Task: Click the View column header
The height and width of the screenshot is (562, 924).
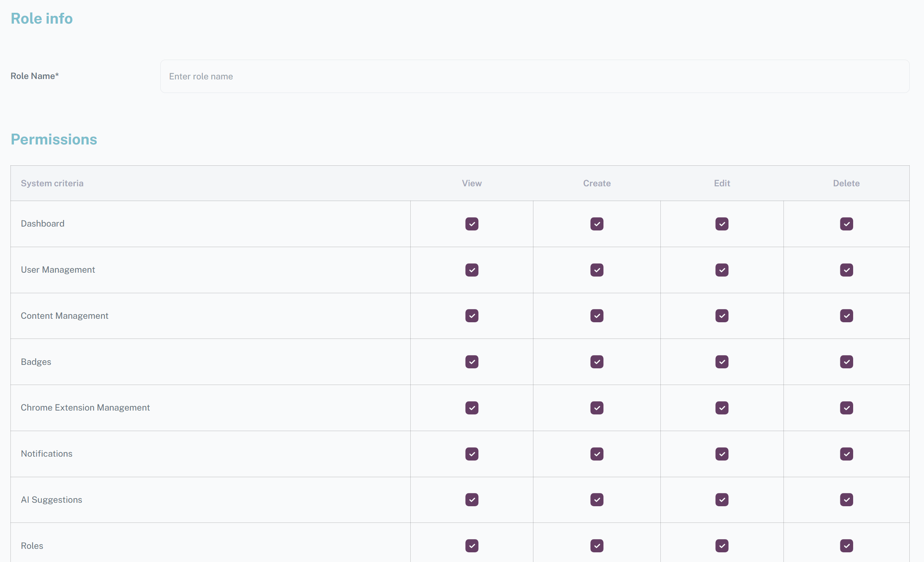Action: [471, 183]
